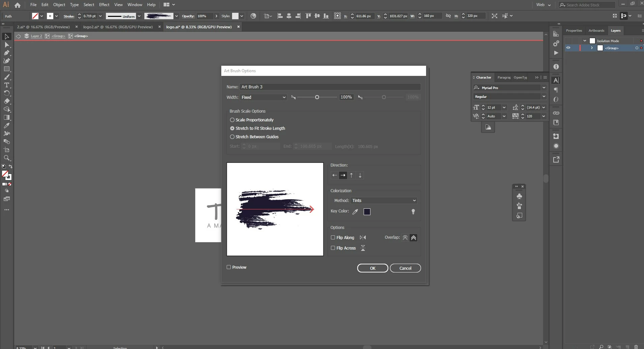Click the Key Color swatch
Screen dimensions: 644x349
click(367, 212)
